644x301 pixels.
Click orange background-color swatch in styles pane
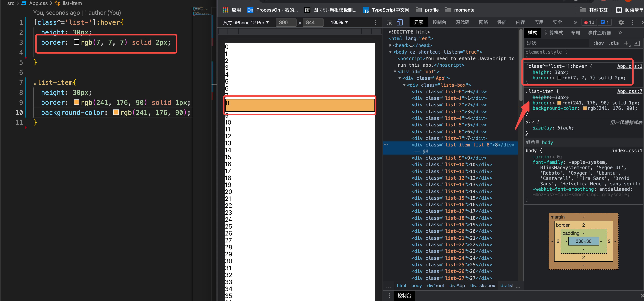click(x=585, y=108)
